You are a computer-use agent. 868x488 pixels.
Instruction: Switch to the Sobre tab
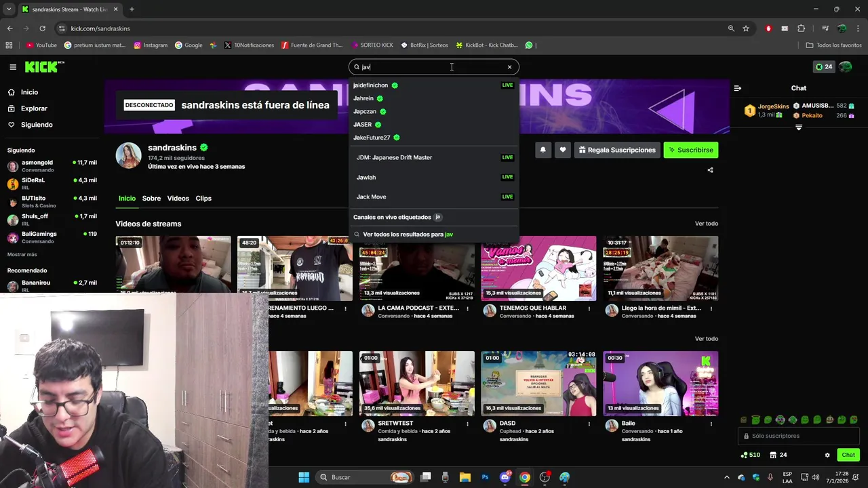(151, 199)
